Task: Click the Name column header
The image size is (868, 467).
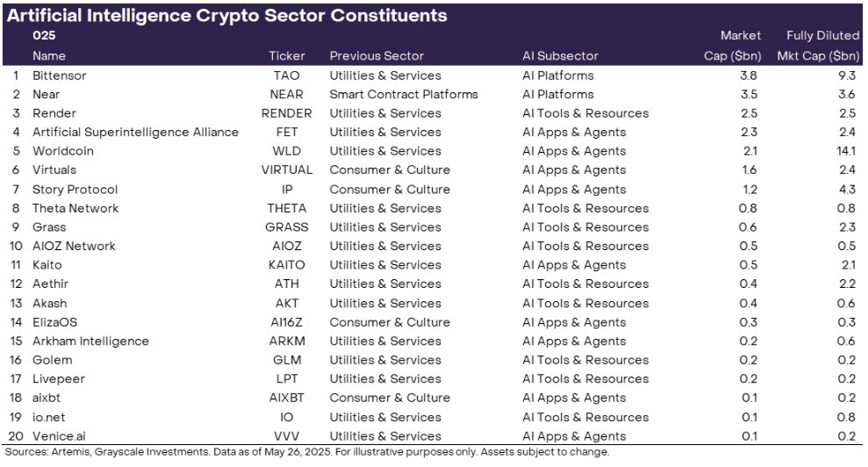Action: [49, 55]
